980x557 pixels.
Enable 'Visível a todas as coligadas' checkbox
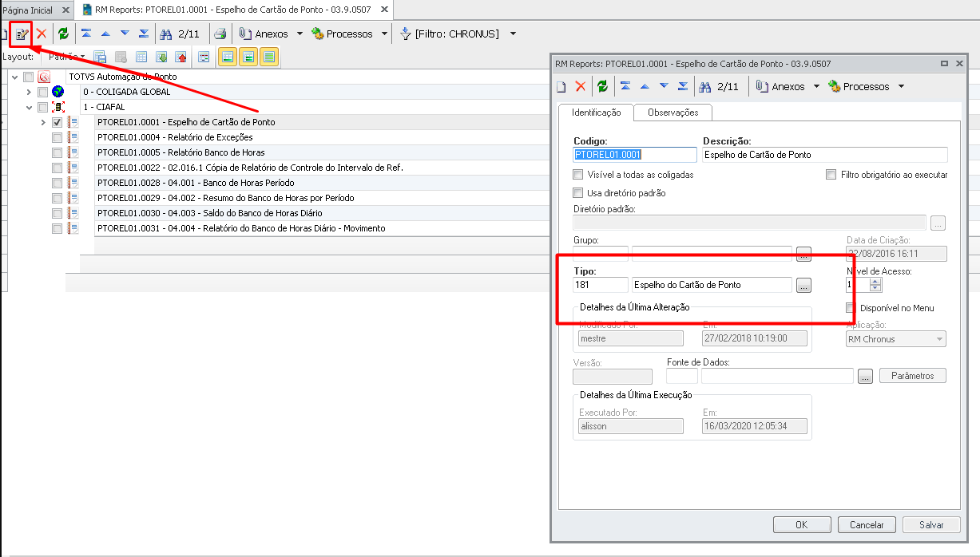(578, 175)
